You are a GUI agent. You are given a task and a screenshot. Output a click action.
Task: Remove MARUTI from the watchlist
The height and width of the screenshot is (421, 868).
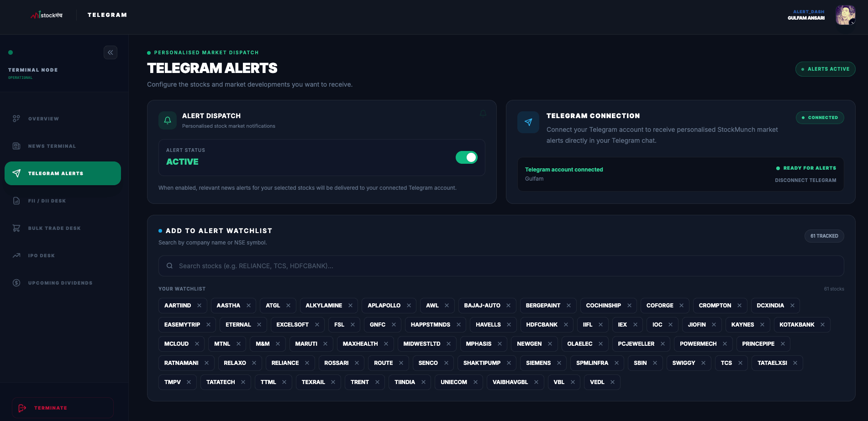pos(325,344)
